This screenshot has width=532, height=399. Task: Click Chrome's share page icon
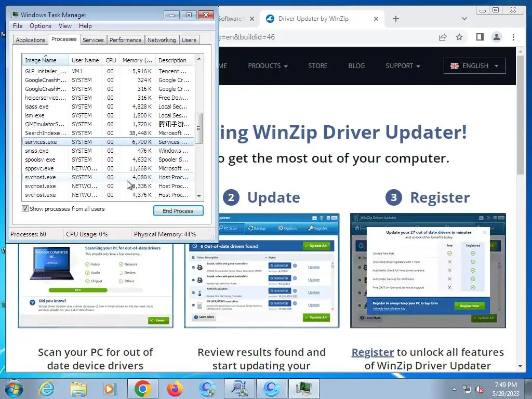coord(443,37)
